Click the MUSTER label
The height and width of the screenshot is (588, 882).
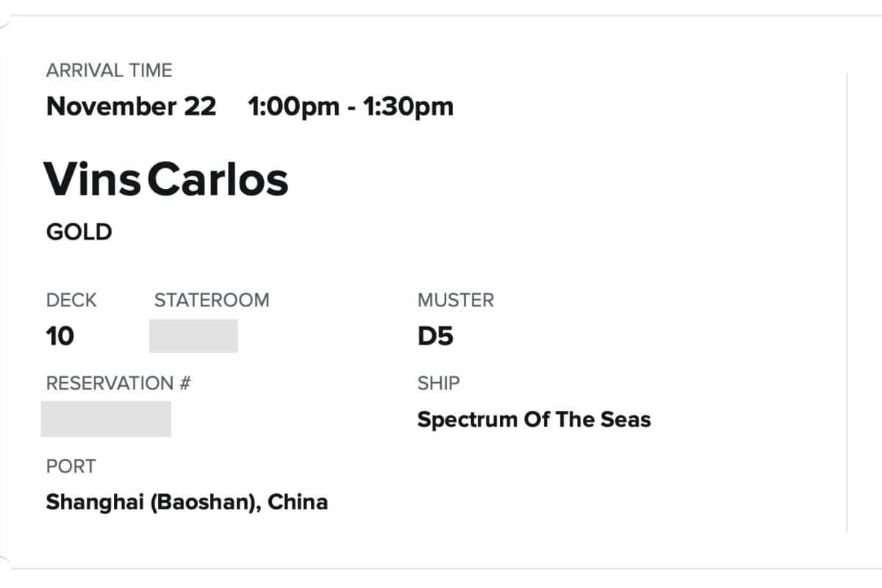pyautogui.click(x=456, y=300)
